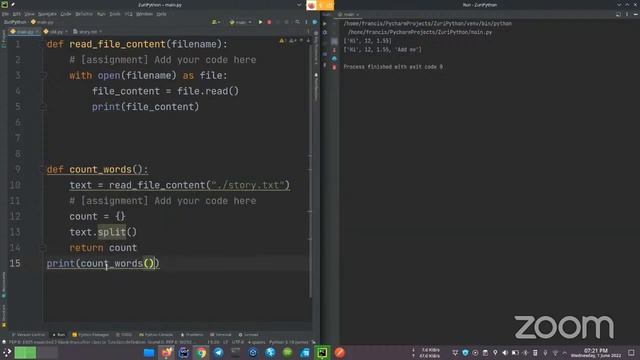Open the main run configuration dropdown
Image resolution: width=640 pixels, height=360 pixels.
240,22
